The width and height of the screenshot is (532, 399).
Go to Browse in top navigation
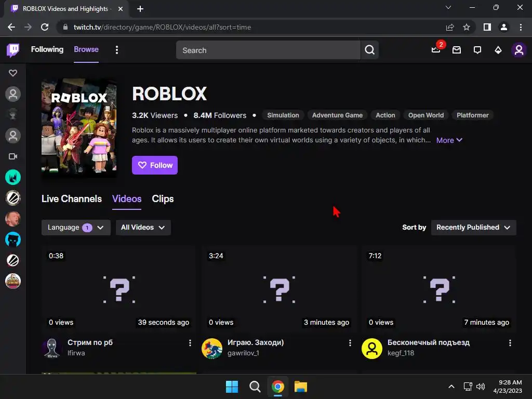(x=86, y=49)
